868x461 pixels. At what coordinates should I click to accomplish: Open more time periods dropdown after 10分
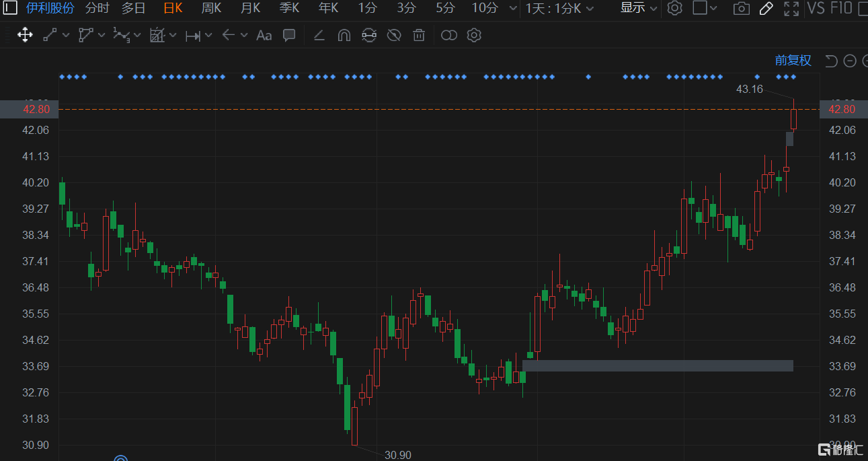(513, 9)
